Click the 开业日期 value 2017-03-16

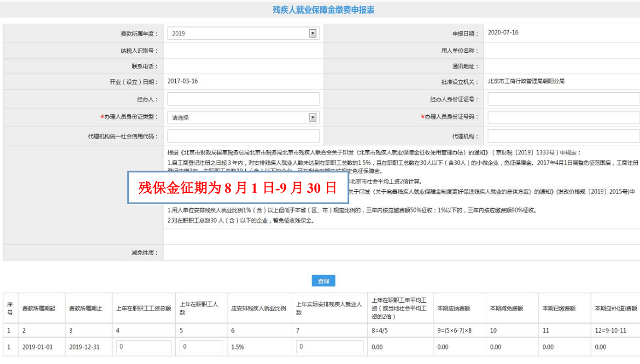(x=182, y=81)
